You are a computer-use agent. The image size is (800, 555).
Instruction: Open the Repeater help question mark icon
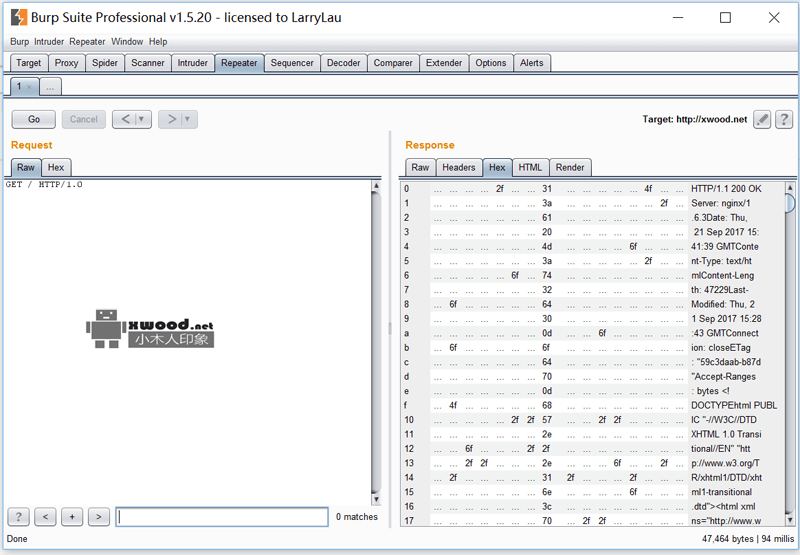click(784, 119)
